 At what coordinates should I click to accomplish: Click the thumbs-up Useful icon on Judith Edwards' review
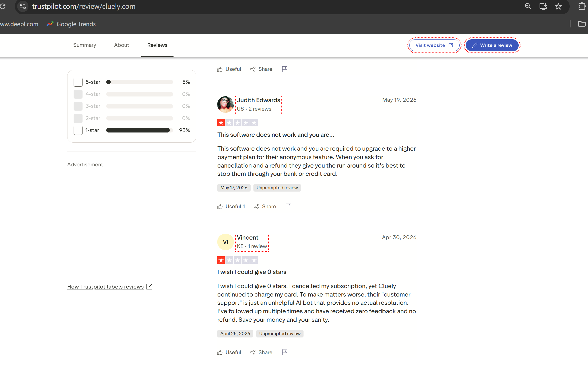tap(220, 207)
